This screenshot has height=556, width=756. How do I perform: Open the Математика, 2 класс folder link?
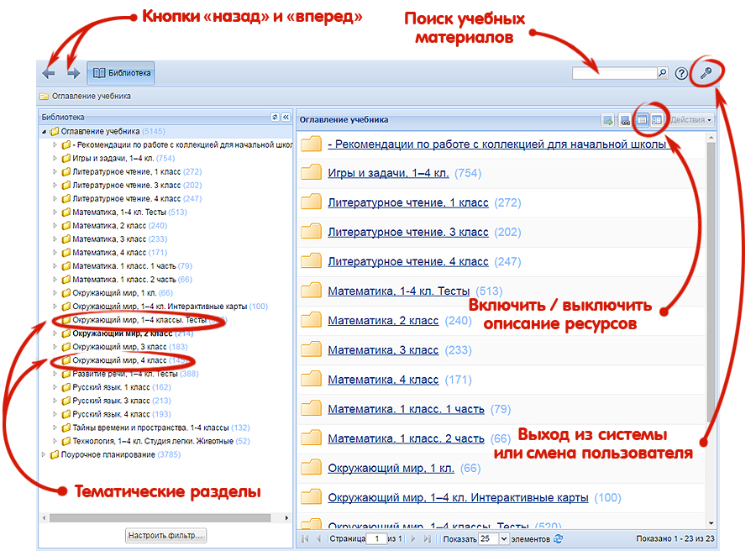tap(383, 321)
